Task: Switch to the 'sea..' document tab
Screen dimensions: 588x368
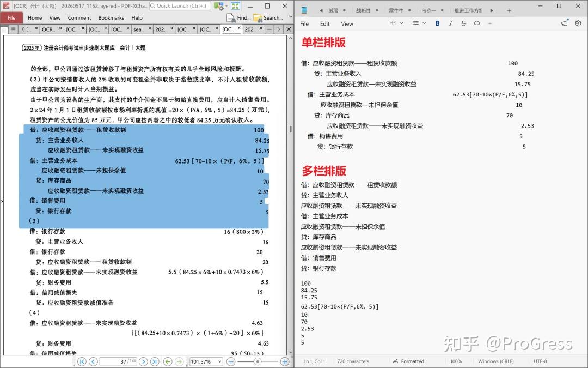Action: 138,29
